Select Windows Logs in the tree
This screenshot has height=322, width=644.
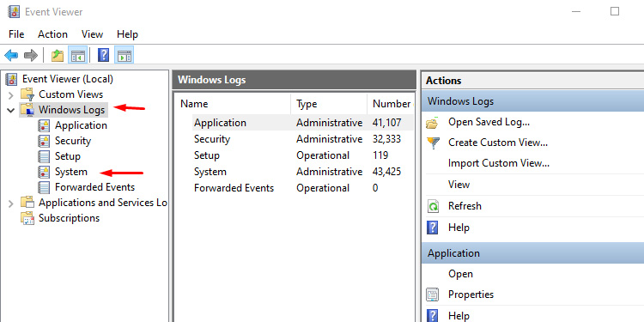(x=72, y=110)
